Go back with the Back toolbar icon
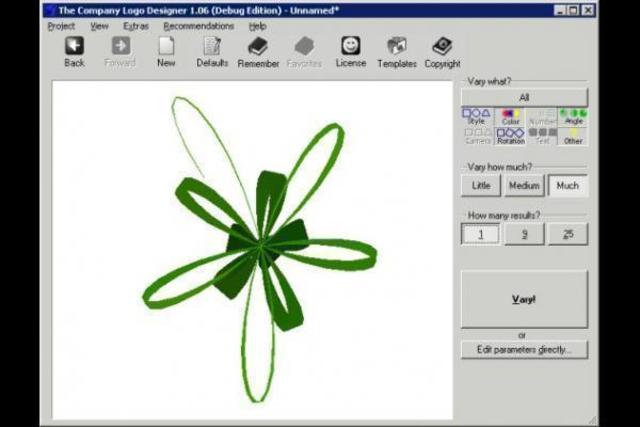 click(x=74, y=51)
